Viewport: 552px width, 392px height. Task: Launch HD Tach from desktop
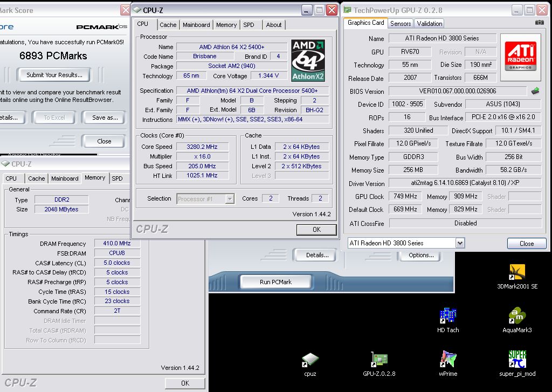[x=448, y=320]
